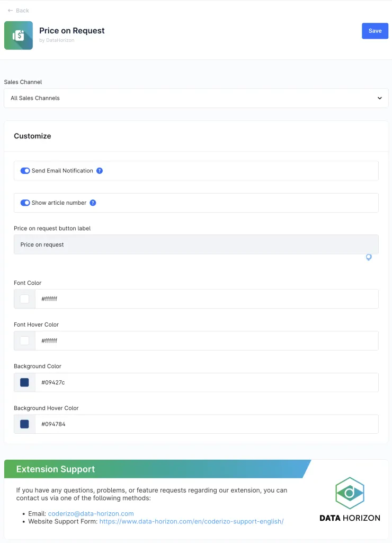Viewport: 392px width, 543px height.
Task: Click the Back arrow link
Action: [x=19, y=11]
